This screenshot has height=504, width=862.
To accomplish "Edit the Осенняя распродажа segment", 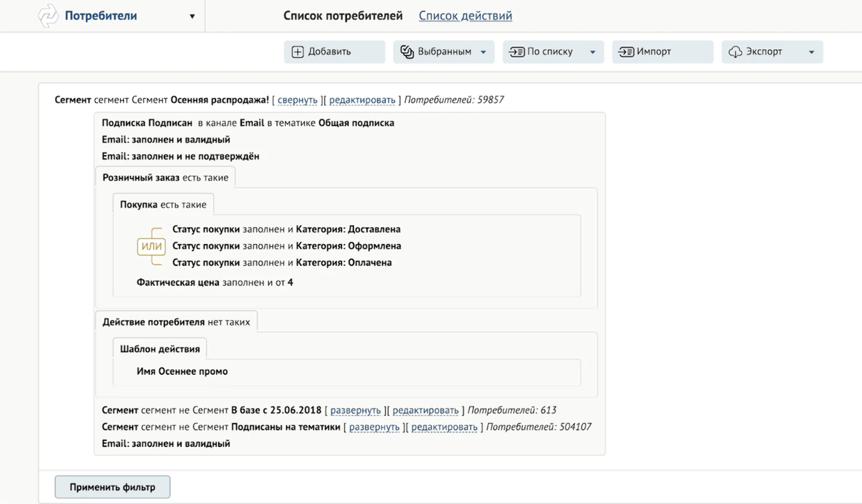I will (x=362, y=100).
